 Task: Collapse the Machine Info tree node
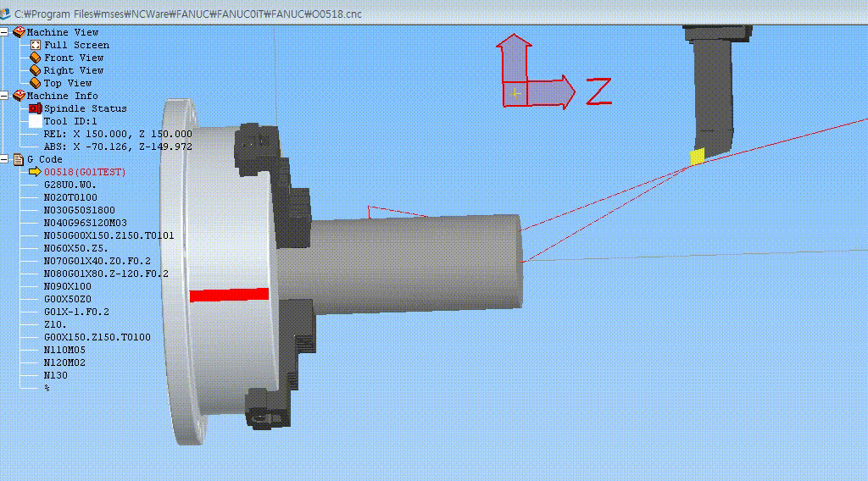[4, 96]
